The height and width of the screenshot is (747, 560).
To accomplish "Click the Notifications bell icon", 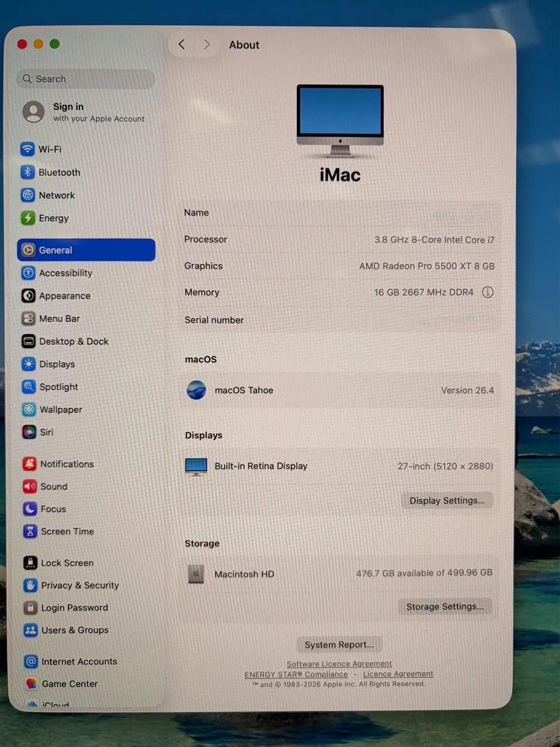I will click(x=29, y=464).
